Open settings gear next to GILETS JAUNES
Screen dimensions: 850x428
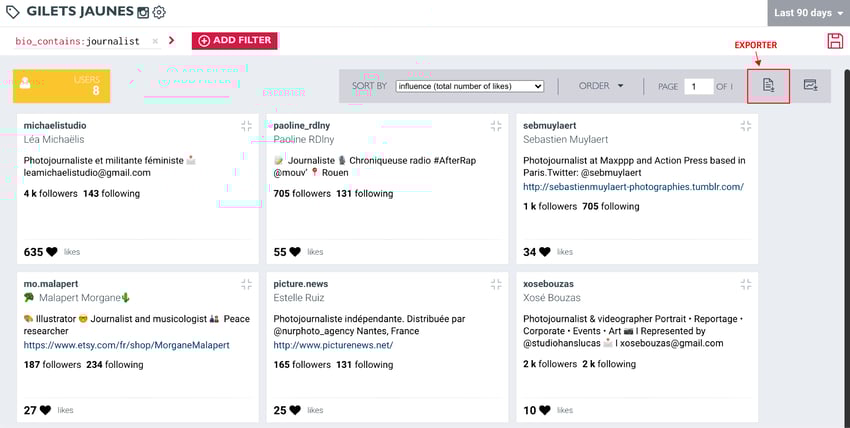point(159,12)
